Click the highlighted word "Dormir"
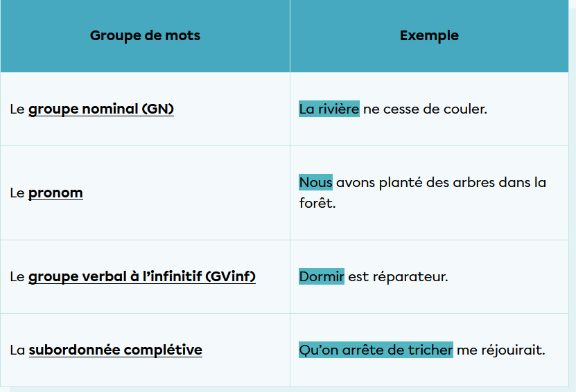 [322, 277]
